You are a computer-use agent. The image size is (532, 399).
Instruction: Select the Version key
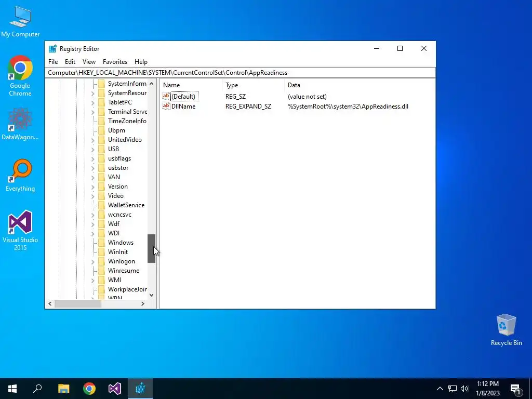[118, 187]
